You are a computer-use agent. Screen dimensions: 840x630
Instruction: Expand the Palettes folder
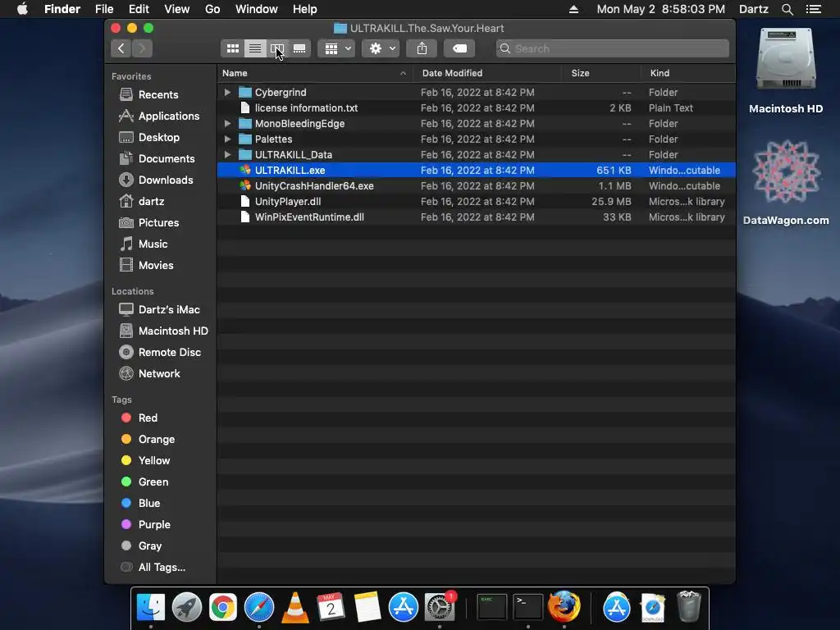pyautogui.click(x=227, y=139)
